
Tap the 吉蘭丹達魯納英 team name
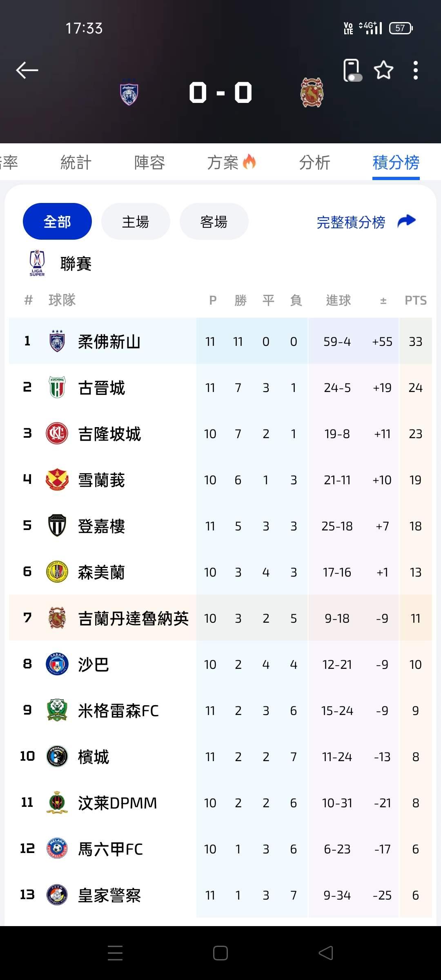click(x=133, y=618)
